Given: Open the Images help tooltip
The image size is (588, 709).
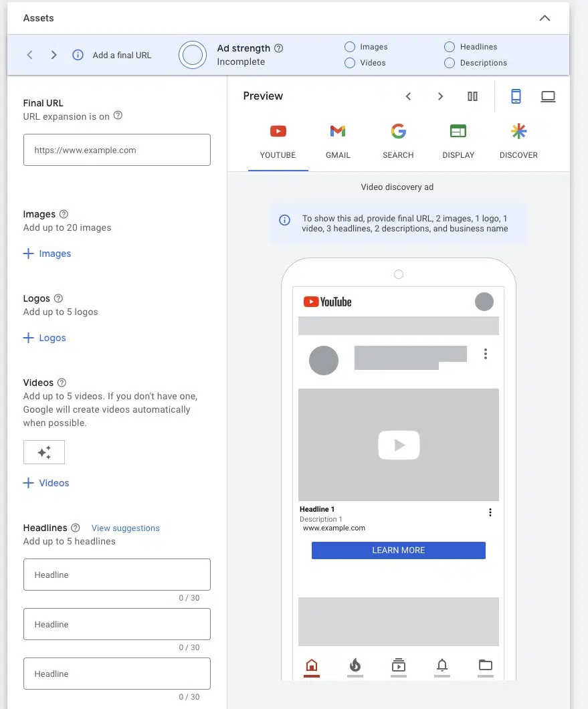Looking at the screenshot, I should [64, 214].
